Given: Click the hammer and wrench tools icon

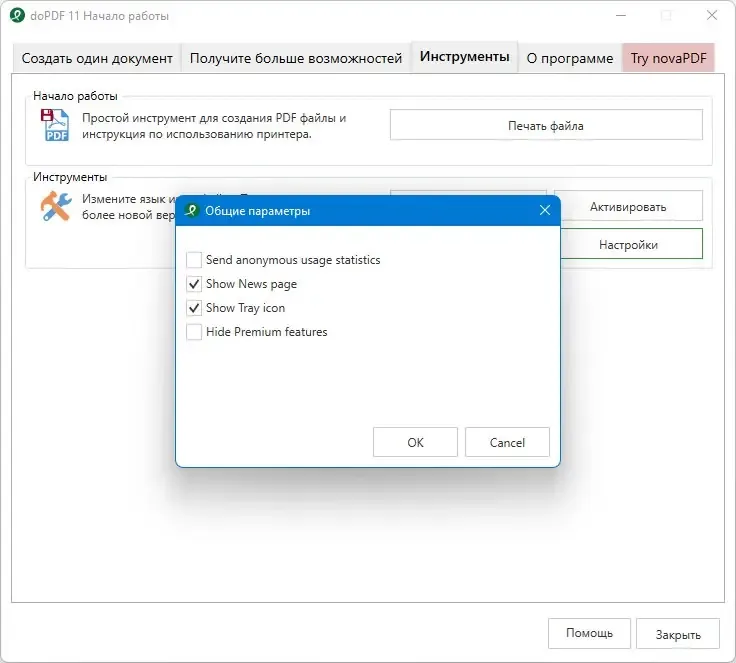Looking at the screenshot, I should pos(56,206).
